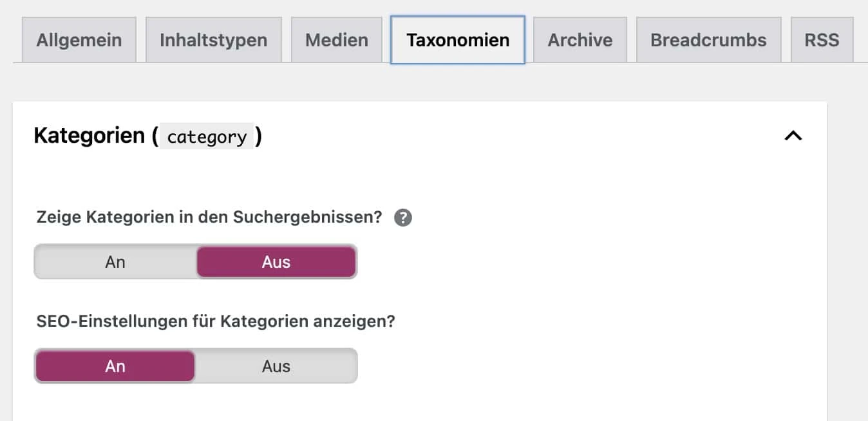Go to the RSS tab

(822, 39)
